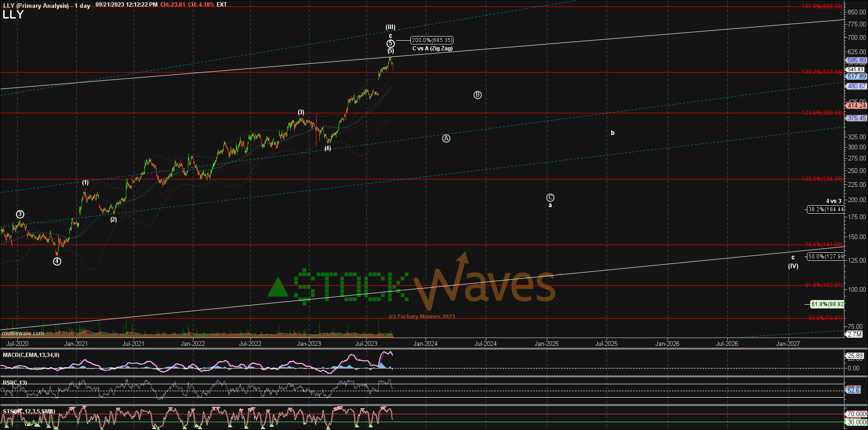Viewport: 868px width, 430px height.
Task: Click the Jan-2024 date on time axis
Action: [x=425, y=344]
